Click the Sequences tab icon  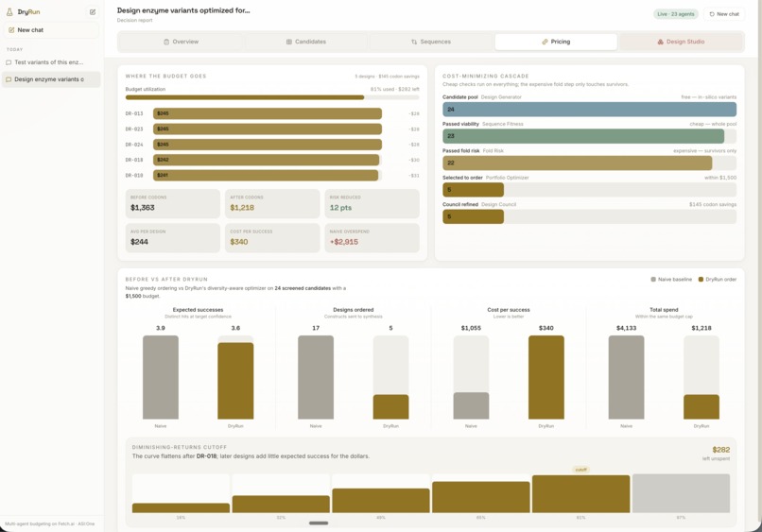[x=414, y=42]
